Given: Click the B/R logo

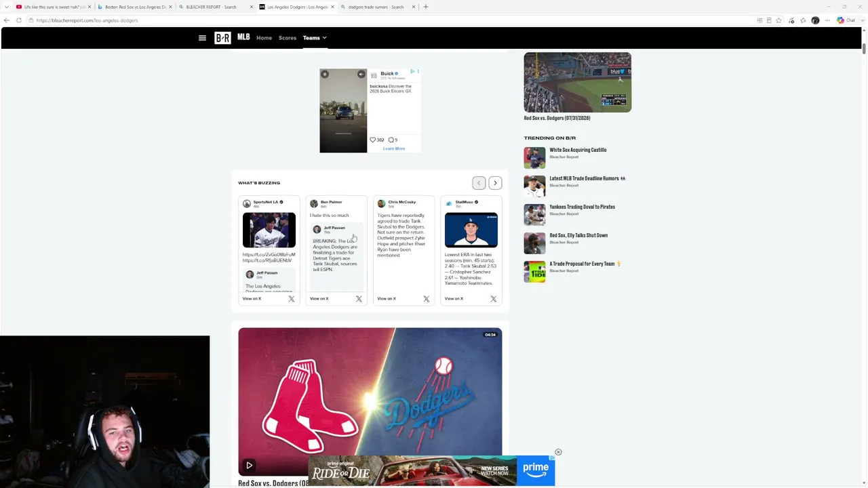Looking at the screenshot, I should 222,38.
